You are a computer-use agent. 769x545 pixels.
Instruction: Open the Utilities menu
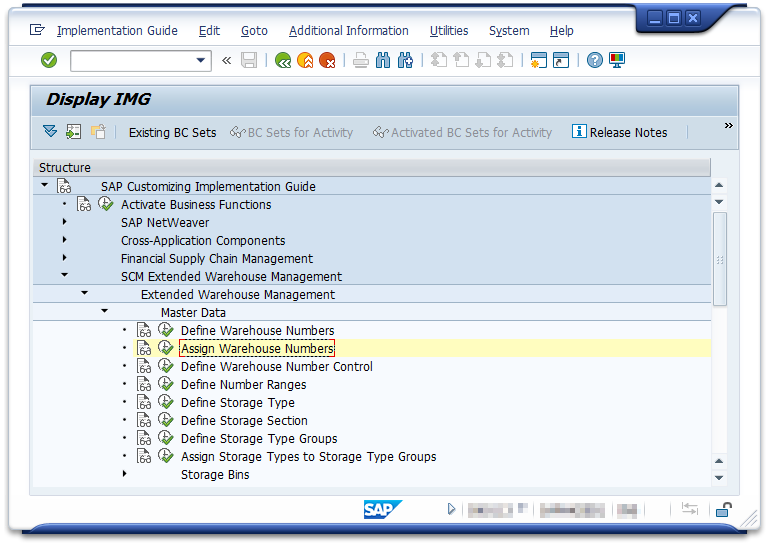click(449, 31)
